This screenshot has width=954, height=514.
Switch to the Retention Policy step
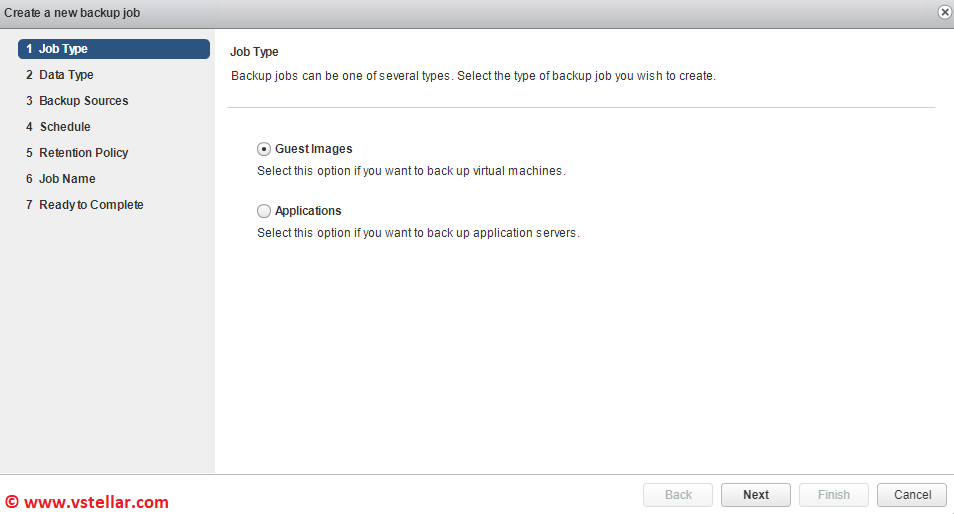[x=83, y=153]
